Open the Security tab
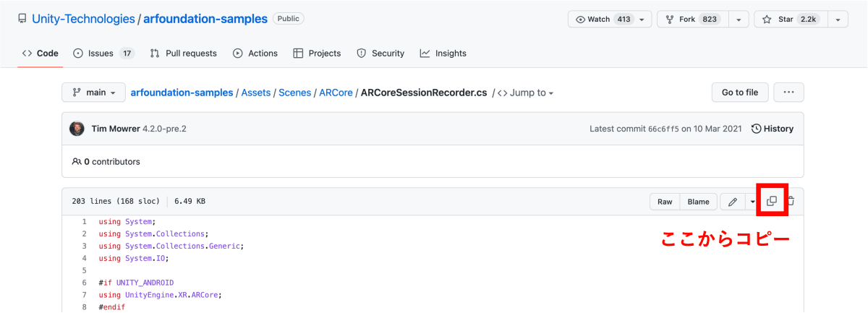Image resolution: width=868 pixels, height=313 pixels. [380, 53]
